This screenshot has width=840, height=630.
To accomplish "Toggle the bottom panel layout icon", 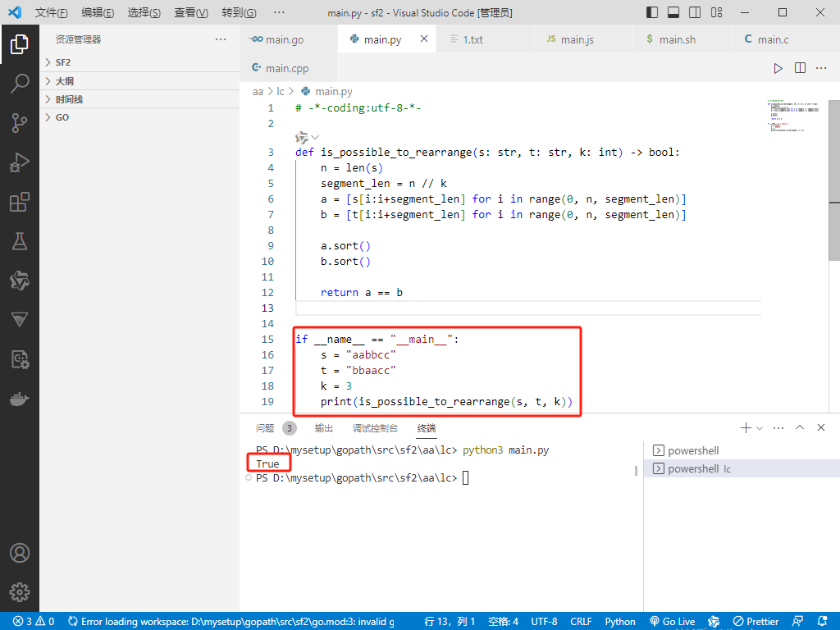I will [673, 12].
